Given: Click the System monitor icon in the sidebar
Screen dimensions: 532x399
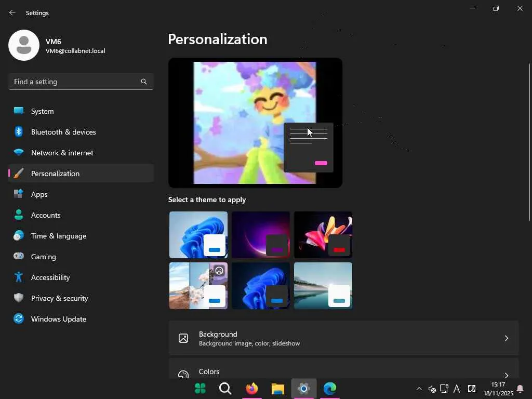Looking at the screenshot, I should point(19,111).
